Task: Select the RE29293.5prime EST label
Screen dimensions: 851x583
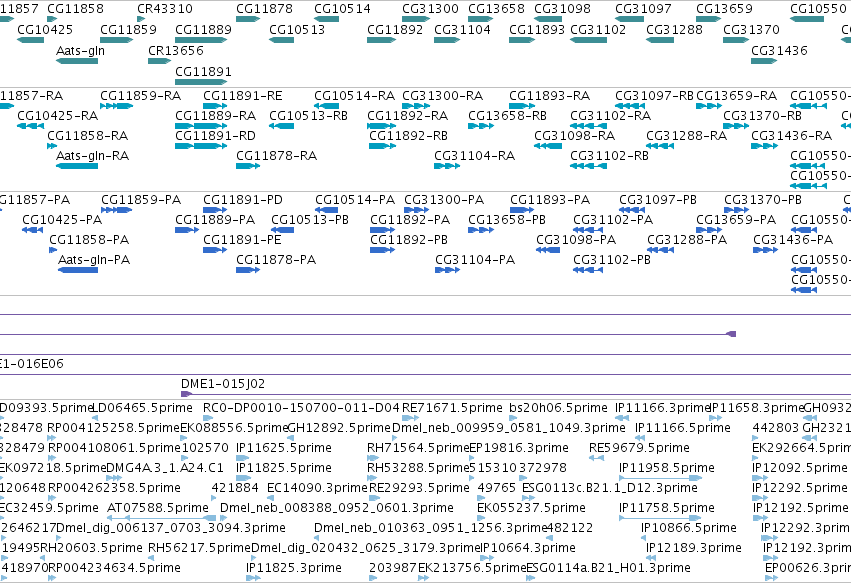Action: pos(420,487)
